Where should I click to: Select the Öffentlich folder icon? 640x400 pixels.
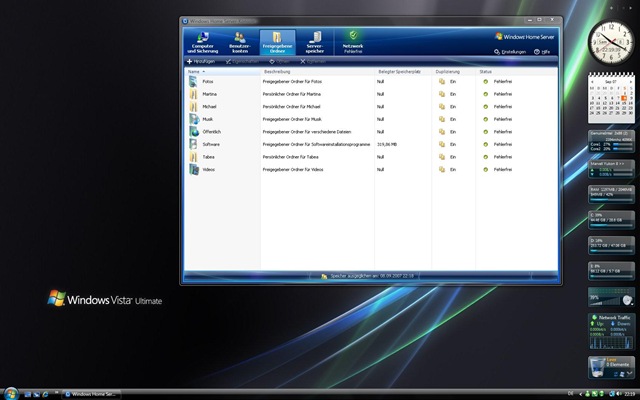[193, 132]
